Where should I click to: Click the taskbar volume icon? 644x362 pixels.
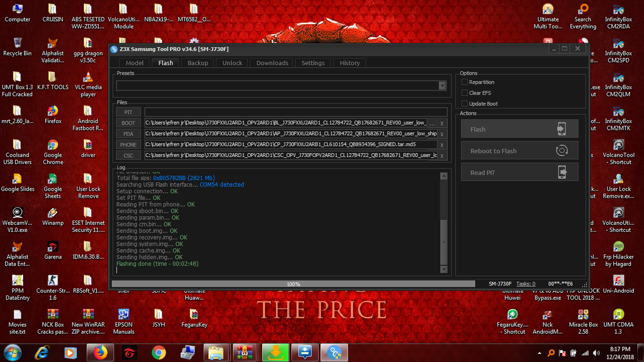[595, 353]
